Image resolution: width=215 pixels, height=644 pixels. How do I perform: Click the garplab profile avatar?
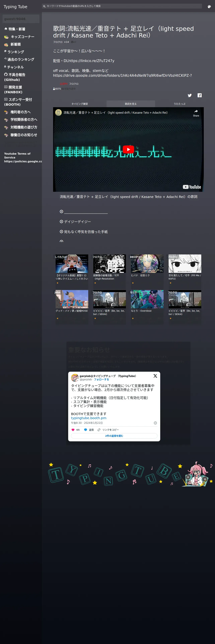coord(75,378)
